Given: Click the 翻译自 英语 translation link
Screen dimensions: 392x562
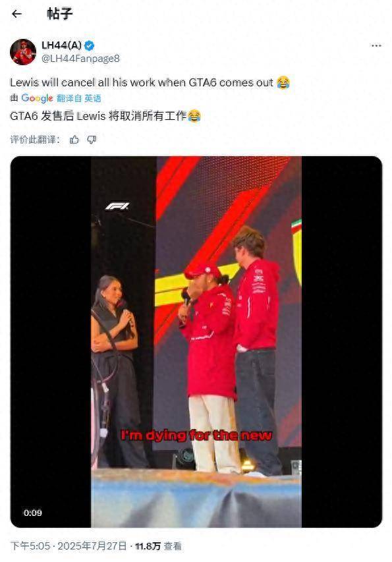Looking at the screenshot, I should coord(79,98).
